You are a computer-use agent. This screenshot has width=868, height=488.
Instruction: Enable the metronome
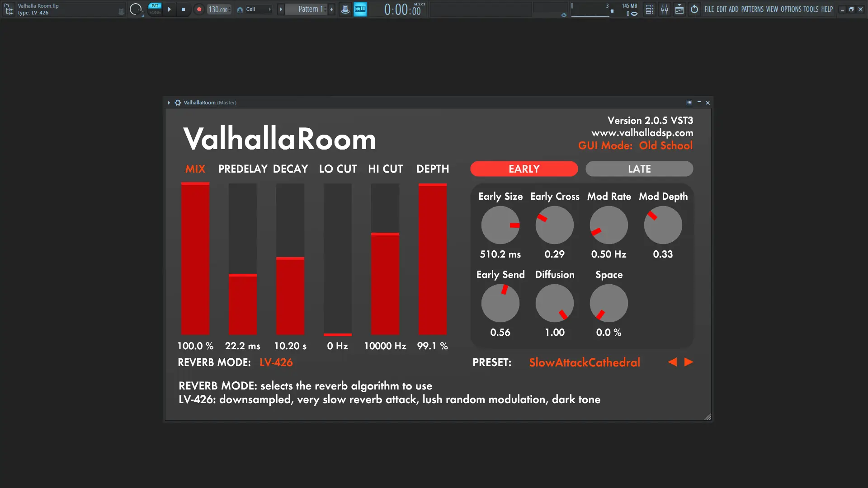pyautogui.click(x=345, y=9)
